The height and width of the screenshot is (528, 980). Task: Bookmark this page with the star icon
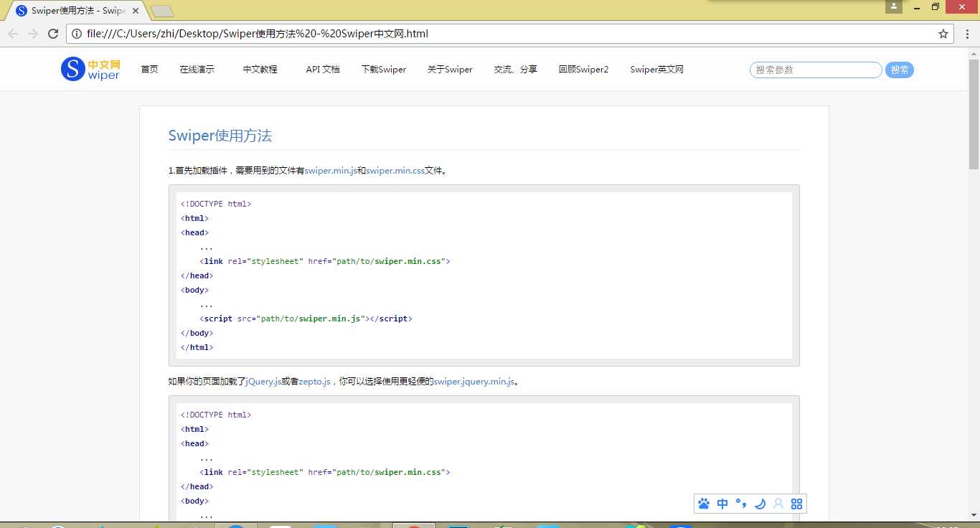tap(943, 34)
